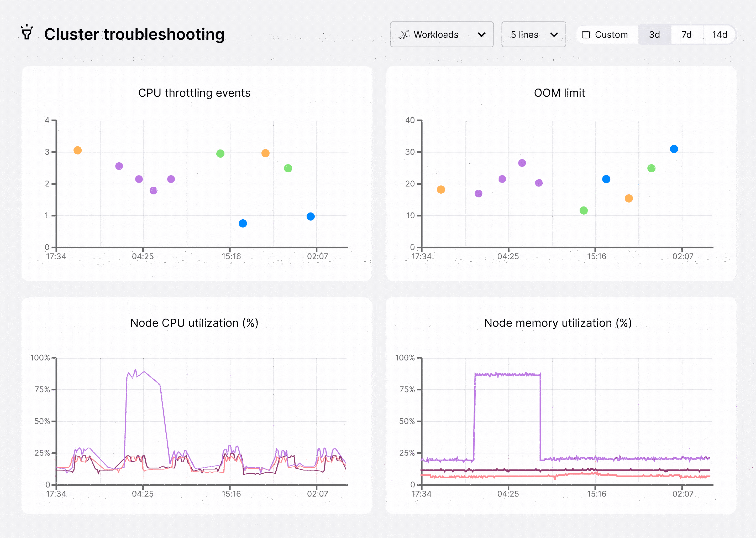756x538 pixels.
Task: Switch to the 7d time range
Action: (686, 34)
